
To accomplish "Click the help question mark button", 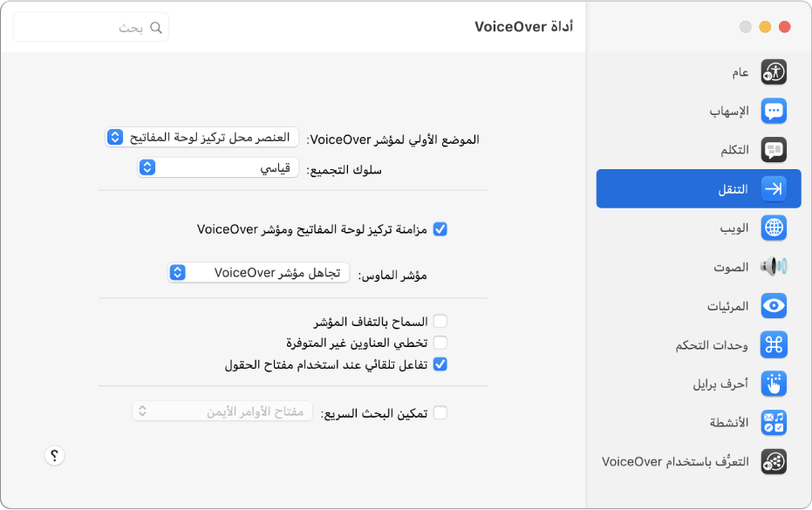I will pyautogui.click(x=54, y=456).
